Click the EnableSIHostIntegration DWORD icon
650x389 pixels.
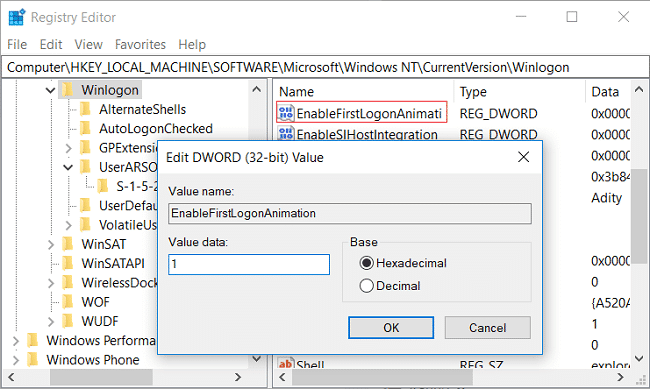(286, 134)
